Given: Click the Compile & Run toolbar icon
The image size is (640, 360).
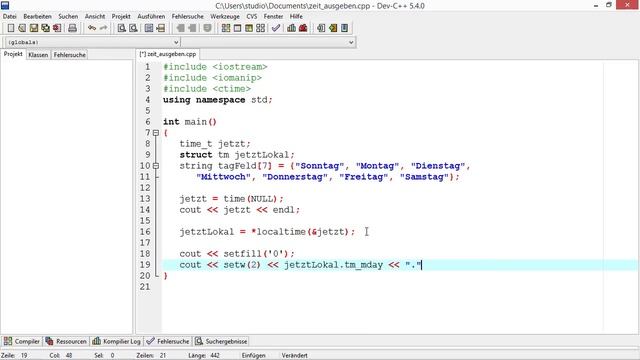Looking at the screenshot, I should pyautogui.click(x=249, y=28).
